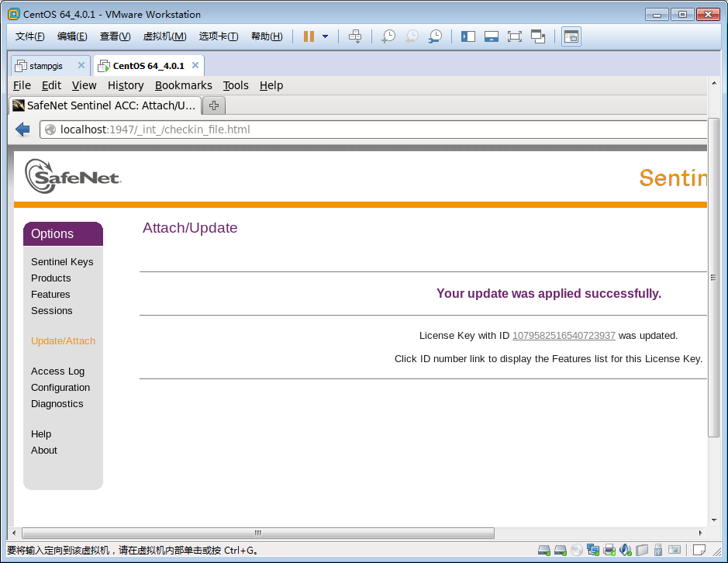Revert to previous snapshot icon
This screenshot has height=563, width=728.
tap(412, 36)
